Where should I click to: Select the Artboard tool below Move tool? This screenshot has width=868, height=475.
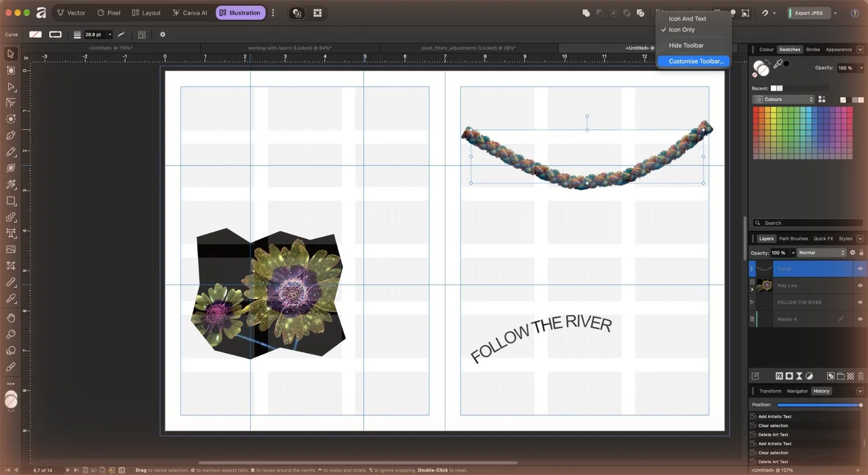[11, 70]
